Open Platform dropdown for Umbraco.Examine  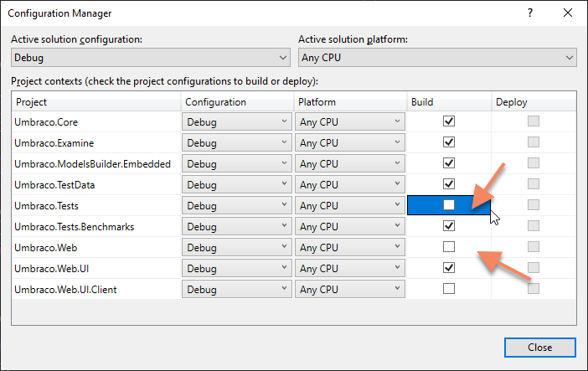coord(350,142)
